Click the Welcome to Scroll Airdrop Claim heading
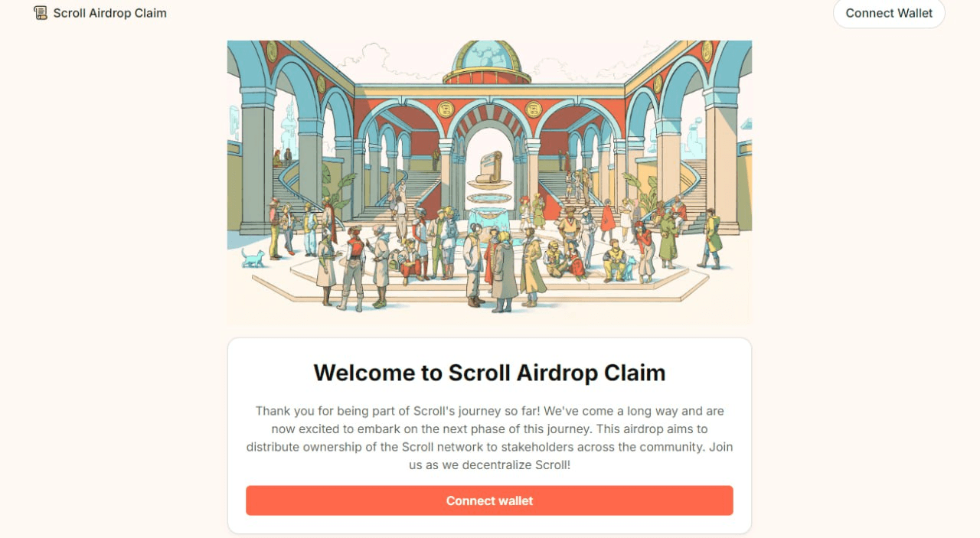Image resolution: width=980 pixels, height=538 pixels. (x=489, y=373)
